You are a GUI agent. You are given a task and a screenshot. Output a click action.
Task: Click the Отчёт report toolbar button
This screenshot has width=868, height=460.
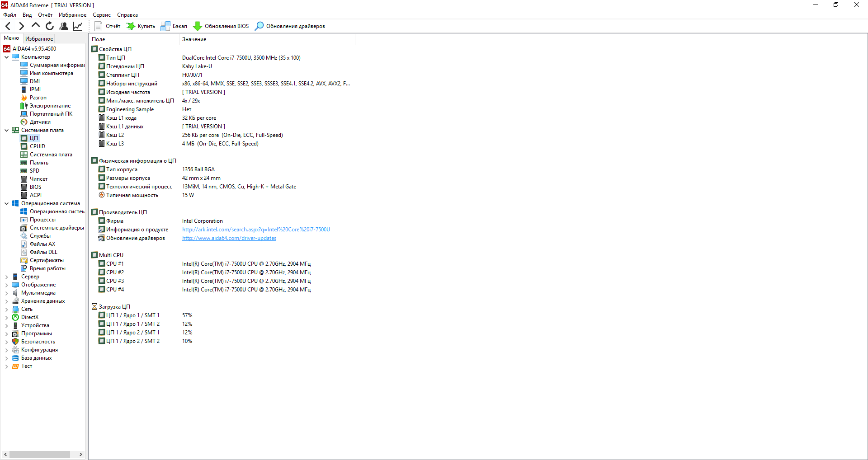coord(108,26)
